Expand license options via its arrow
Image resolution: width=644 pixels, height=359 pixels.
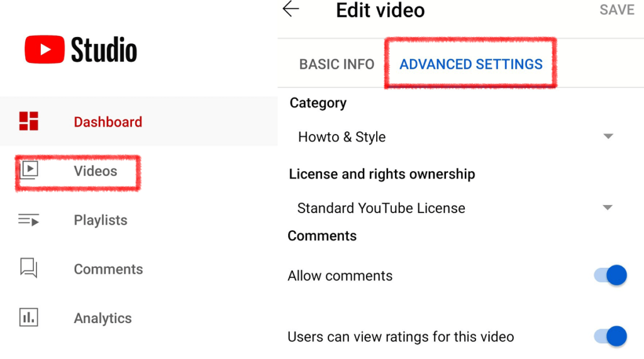(608, 207)
